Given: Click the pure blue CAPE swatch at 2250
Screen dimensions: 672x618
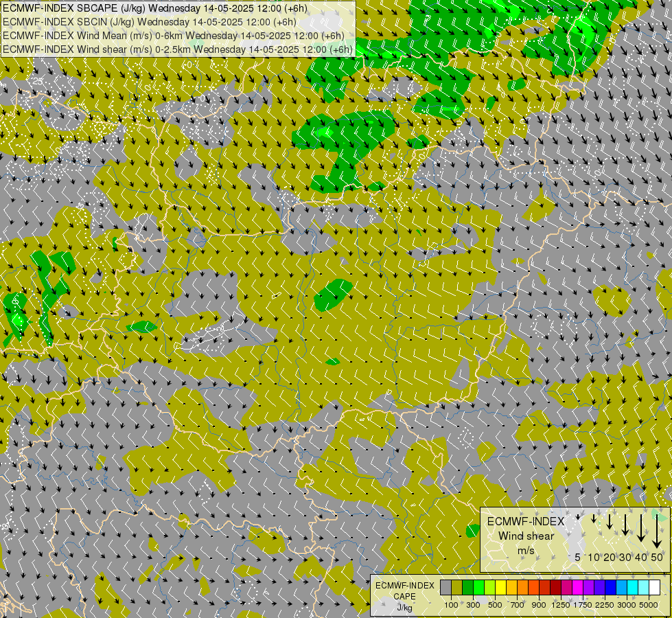Looking at the screenshot, I should pyautogui.click(x=611, y=587).
